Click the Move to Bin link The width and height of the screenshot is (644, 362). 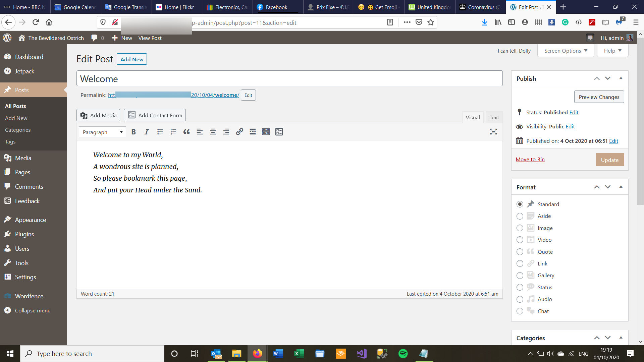pyautogui.click(x=530, y=159)
